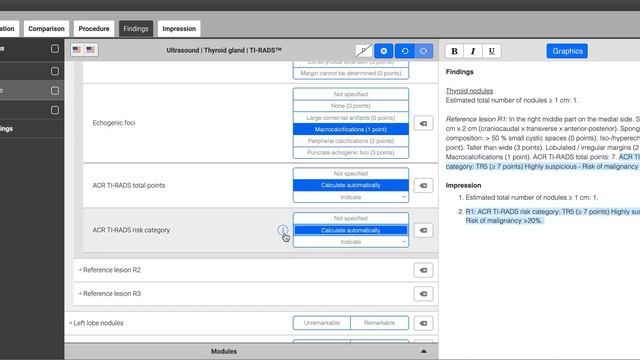Toggle bold formatting with the B button
The height and width of the screenshot is (360, 640).
(454, 51)
